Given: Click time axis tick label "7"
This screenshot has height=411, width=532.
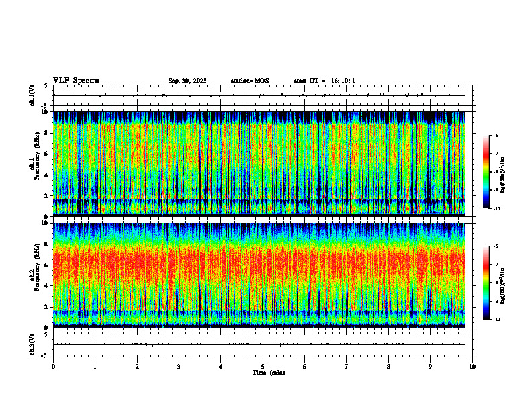Looking at the screenshot, I should [x=347, y=367].
